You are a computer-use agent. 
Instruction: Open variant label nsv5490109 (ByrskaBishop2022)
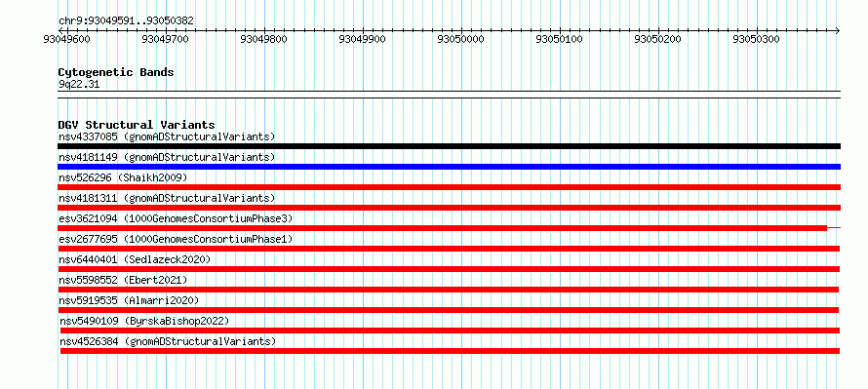[144, 321]
